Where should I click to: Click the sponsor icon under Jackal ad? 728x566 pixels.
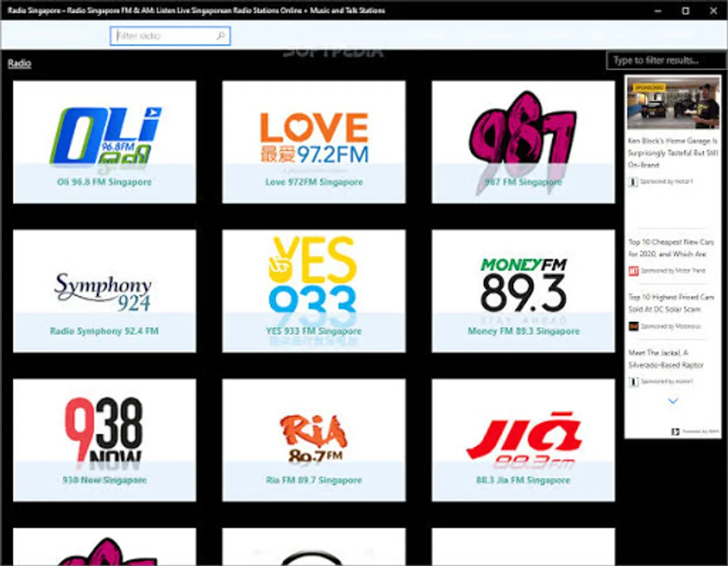pyautogui.click(x=633, y=382)
